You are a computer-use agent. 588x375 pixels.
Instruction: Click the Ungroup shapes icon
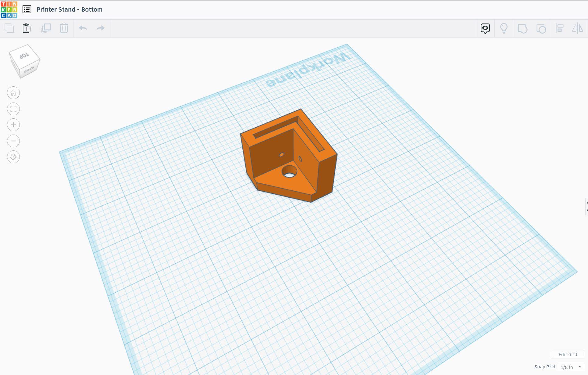tap(541, 28)
